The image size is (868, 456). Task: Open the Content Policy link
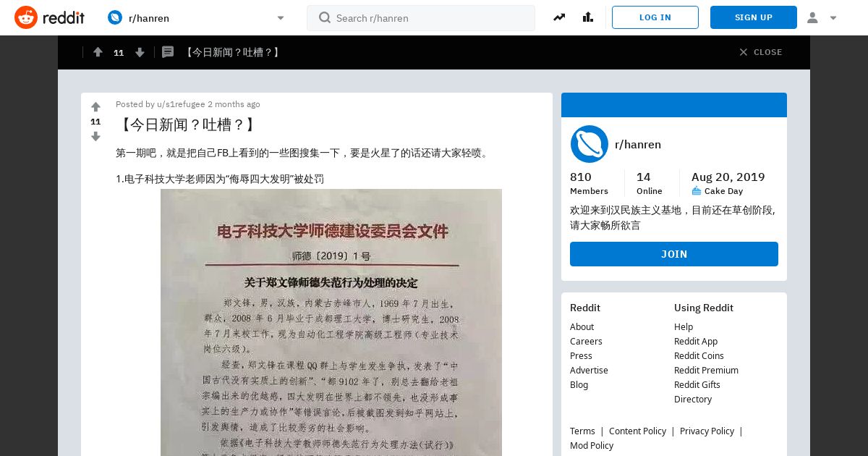tap(637, 431)
